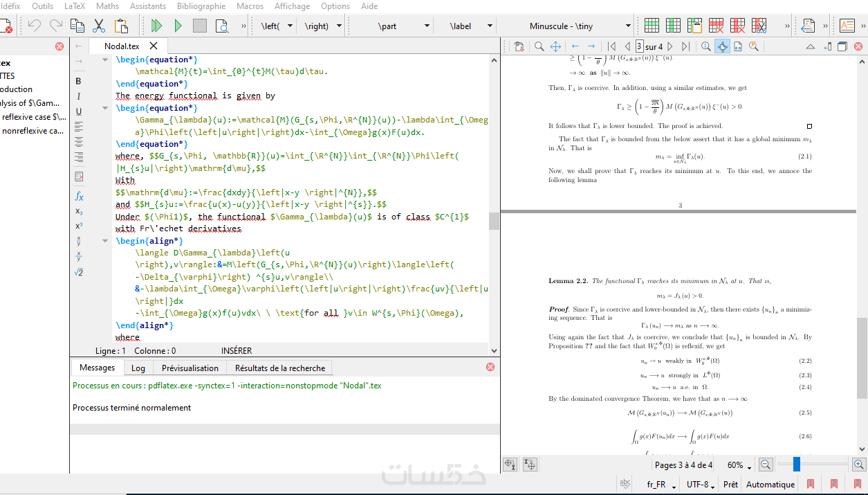Click the PDF page number field
Image resolution: width=868 pixels, height=495 pixels.
[639, 46]
